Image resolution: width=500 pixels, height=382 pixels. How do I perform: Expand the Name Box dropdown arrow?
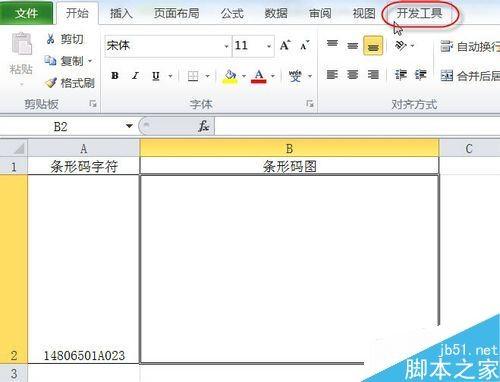(129, 126)
